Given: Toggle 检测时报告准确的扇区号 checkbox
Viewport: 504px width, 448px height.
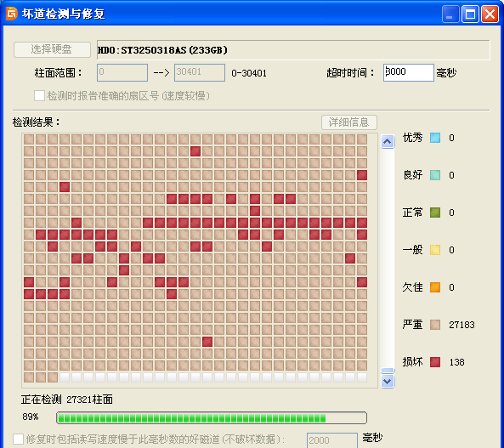Looking at the screenshot, I should point(39,95).
